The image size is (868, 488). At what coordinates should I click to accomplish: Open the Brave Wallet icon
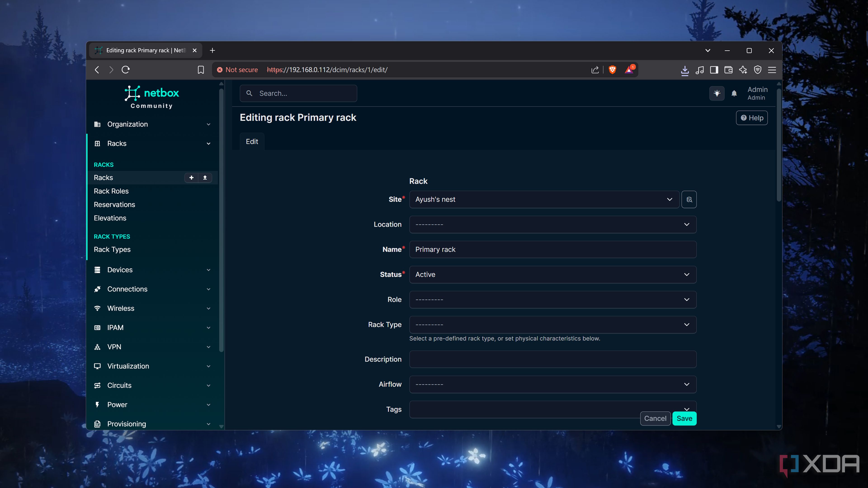tap(729, 70)
